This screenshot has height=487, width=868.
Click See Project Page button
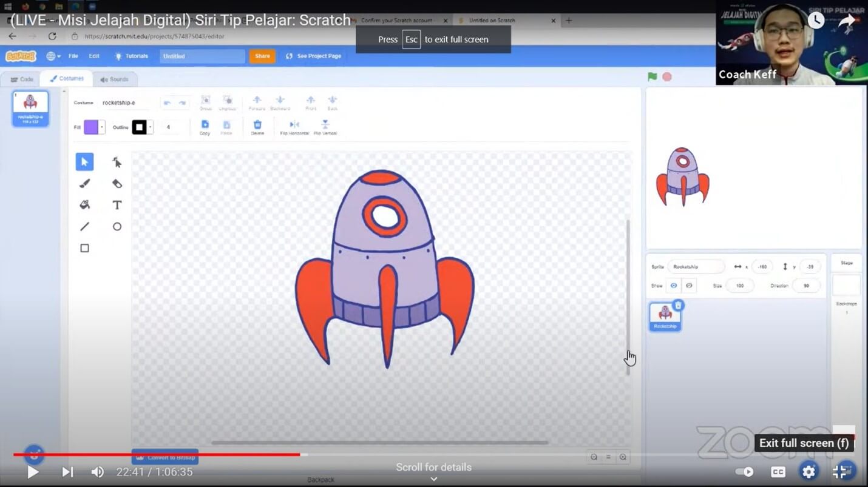click(314, 56)
